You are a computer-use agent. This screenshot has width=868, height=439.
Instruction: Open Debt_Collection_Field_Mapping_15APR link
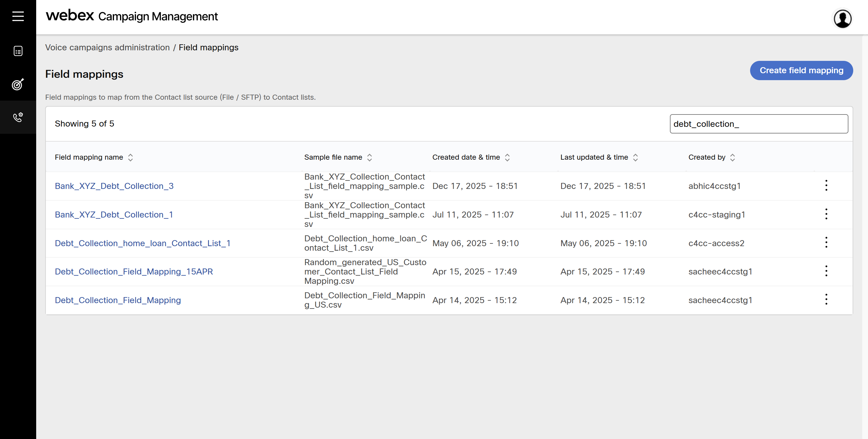(x=134, y=272)
